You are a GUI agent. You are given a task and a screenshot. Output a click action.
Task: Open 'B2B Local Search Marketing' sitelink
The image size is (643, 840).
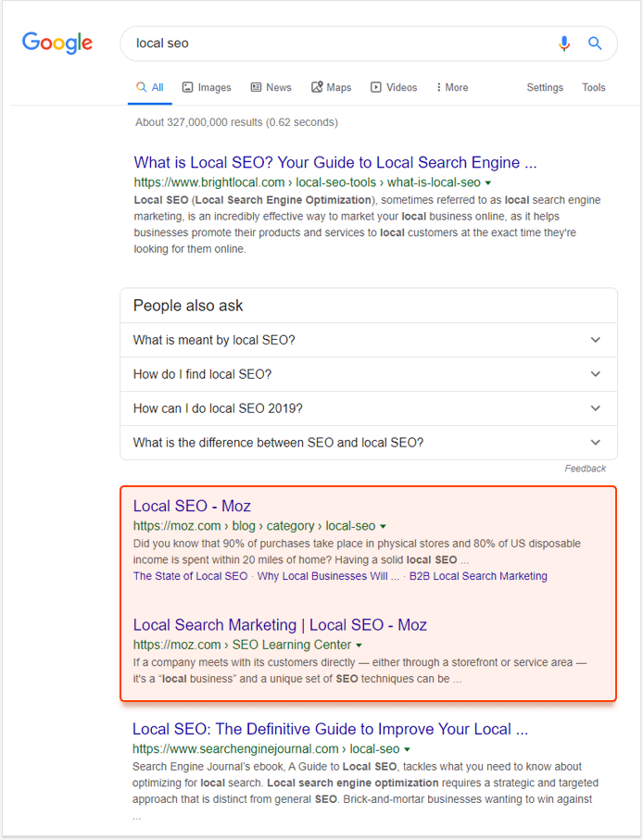[478, 576]
